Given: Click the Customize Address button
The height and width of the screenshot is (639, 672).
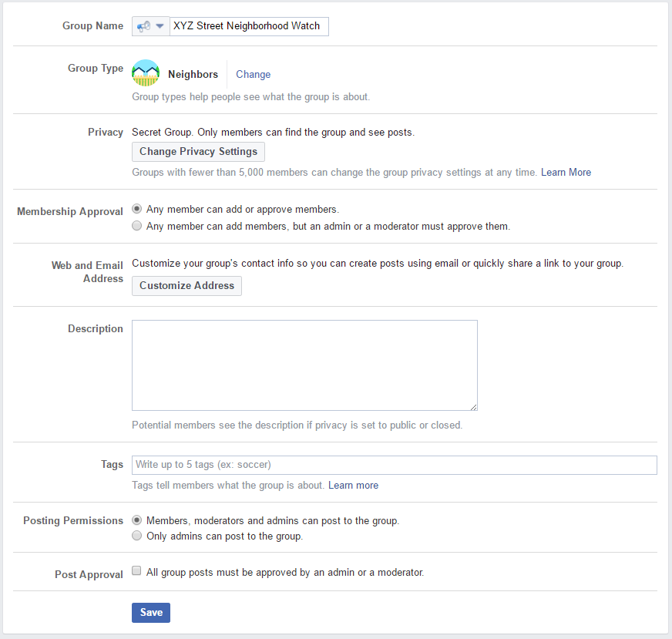Looking at the screenshot, I should [x=186, y=286].
